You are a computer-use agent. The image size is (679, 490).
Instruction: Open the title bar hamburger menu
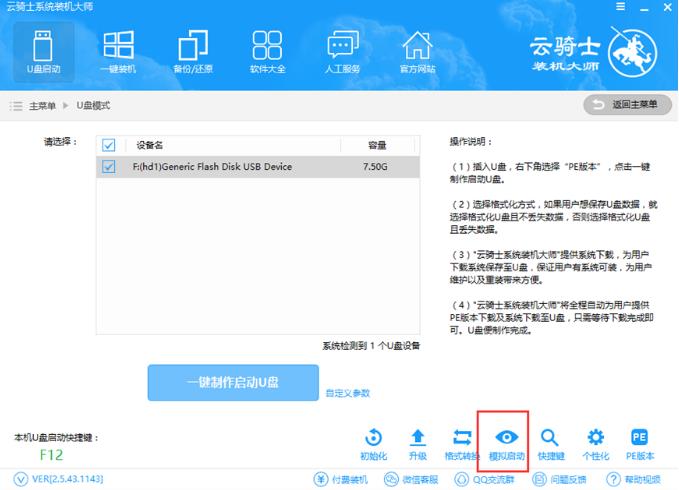point(621,6)
